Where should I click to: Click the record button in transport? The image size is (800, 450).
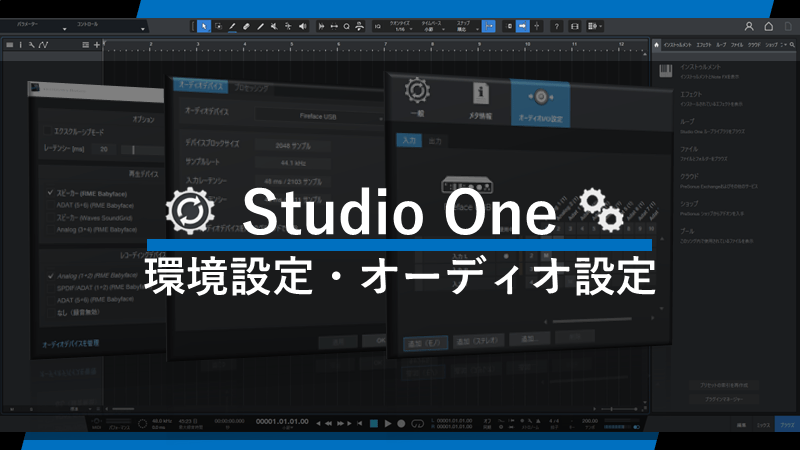click(402, 423)
